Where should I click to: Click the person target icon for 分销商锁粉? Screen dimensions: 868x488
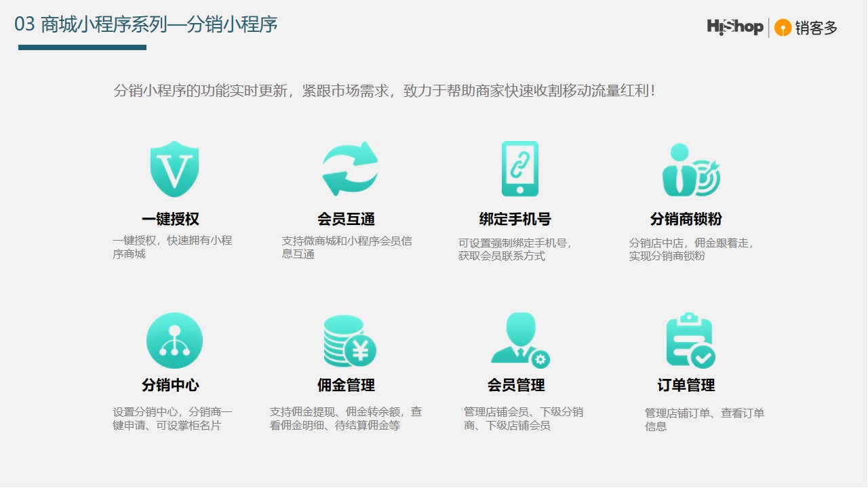coord(691,170)
